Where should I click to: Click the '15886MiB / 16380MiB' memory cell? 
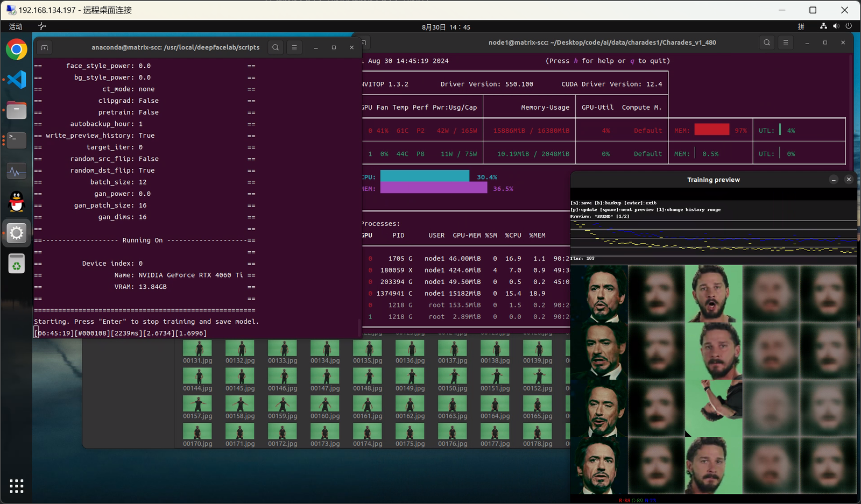click(x=531, y=131)
